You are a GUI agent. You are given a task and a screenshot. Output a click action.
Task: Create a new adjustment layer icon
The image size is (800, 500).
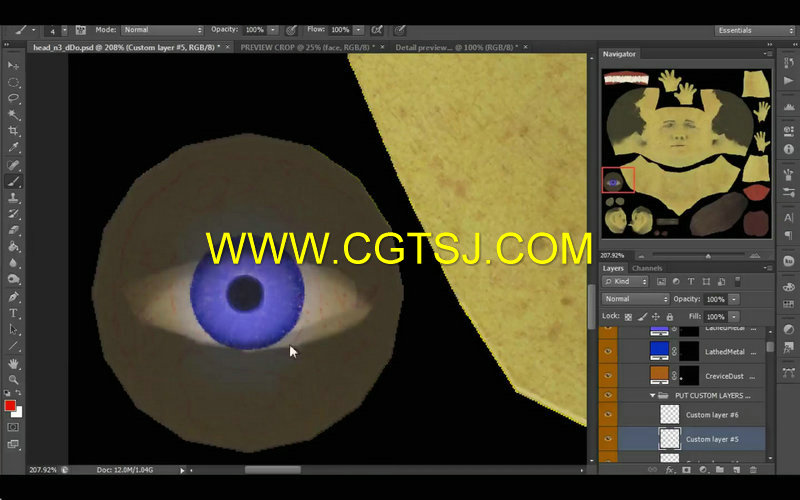tap(703, 469)
